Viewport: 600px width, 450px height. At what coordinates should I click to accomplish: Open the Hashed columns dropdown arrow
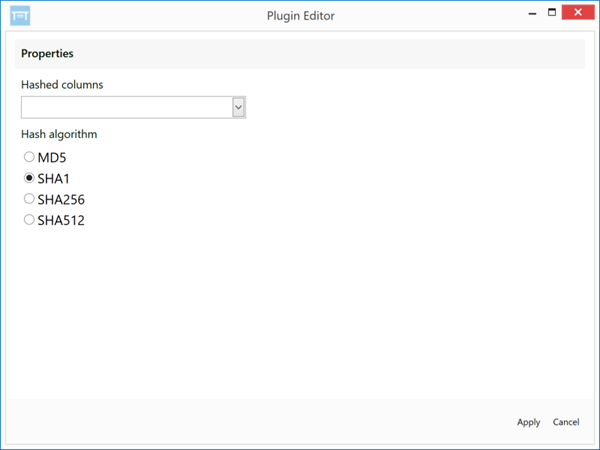tap(238, 108)
